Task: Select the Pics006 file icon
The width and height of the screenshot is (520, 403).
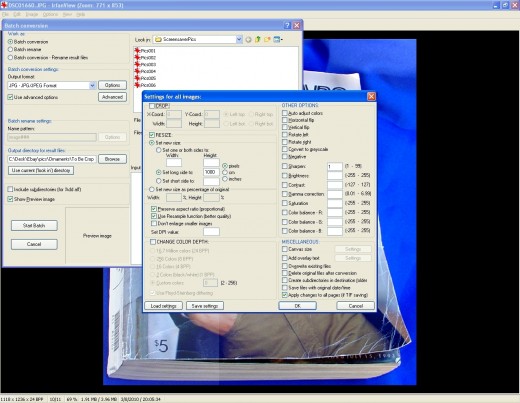Action: tap(137, 85)
